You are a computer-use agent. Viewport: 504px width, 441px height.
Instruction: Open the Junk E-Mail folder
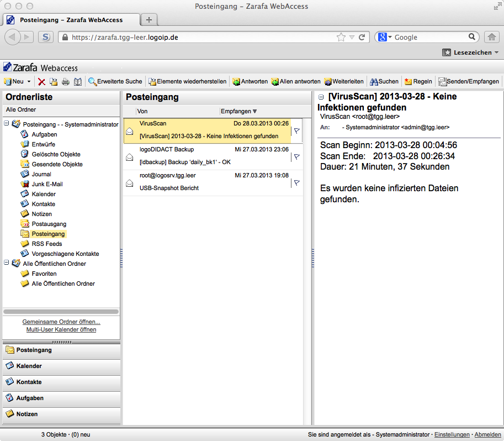click(47, 185)
